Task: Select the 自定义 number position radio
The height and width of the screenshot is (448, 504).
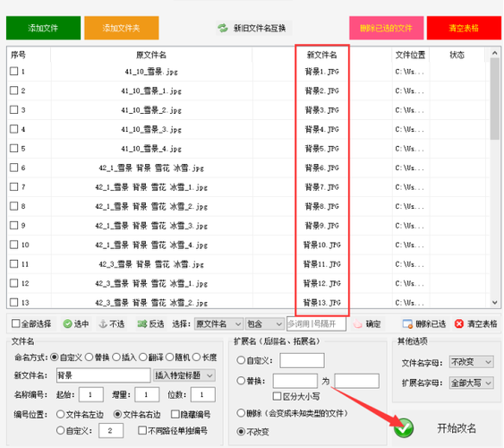Action: [x=61, y=430]
